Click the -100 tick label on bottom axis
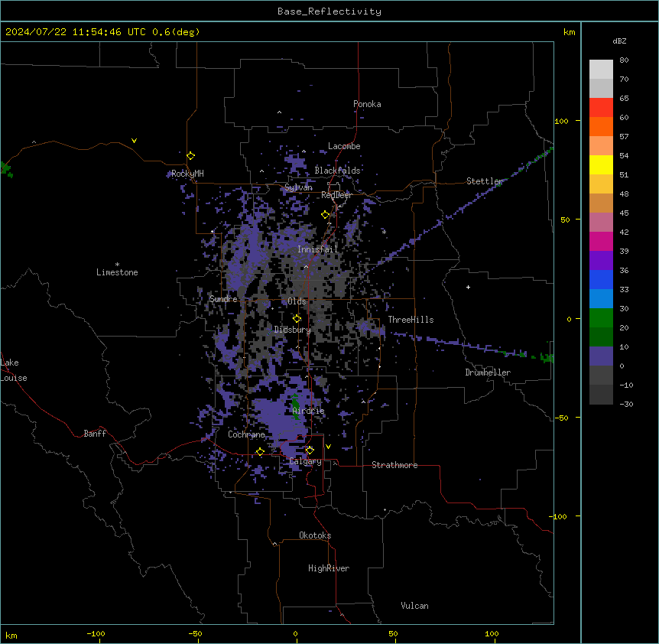The width and height of the screenshot is (659, 644). (x=96, y=633)
